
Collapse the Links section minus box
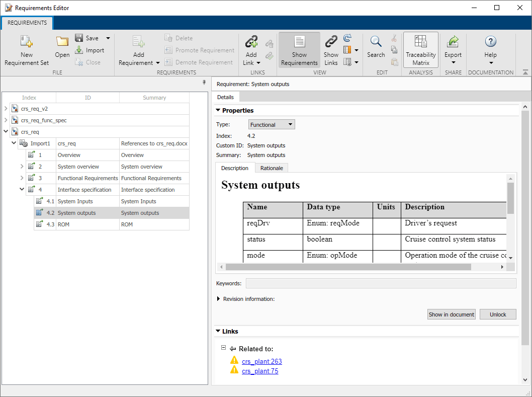(224, 348)
